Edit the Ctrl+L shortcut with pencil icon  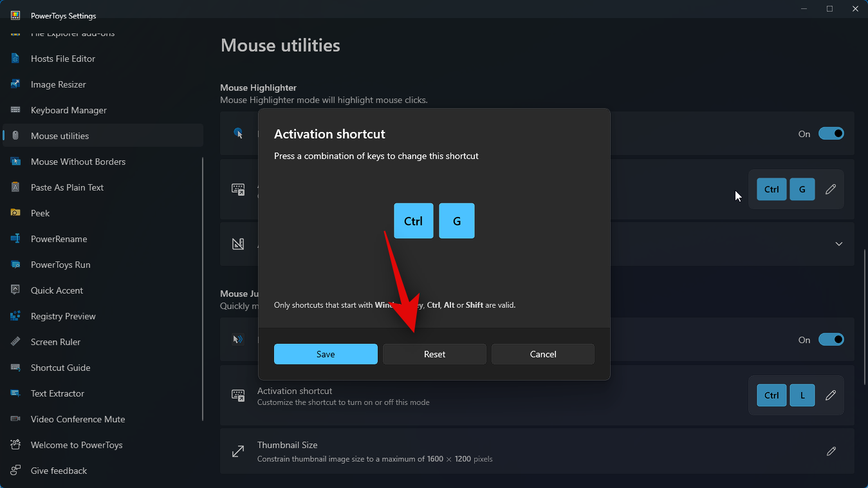tap(831, 395)
